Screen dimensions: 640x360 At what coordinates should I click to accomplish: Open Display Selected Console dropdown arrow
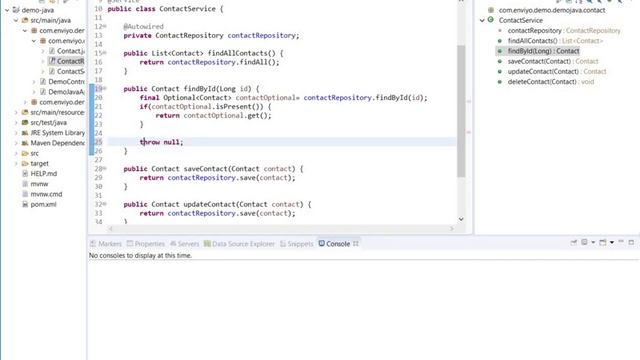click(x=593, y=242)
